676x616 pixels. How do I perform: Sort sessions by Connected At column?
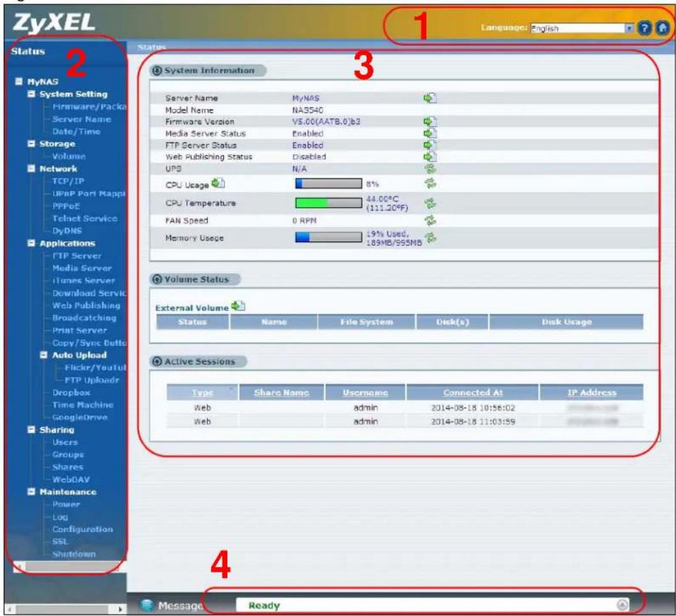[472, 393]
